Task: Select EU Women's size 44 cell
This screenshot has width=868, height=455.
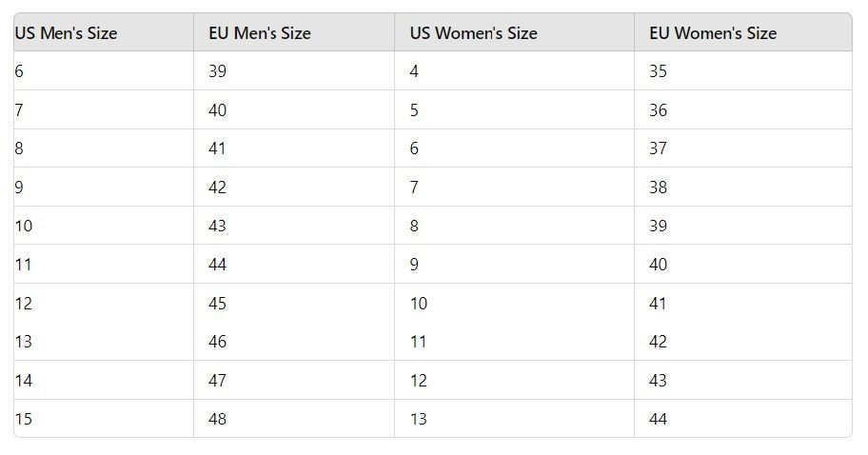Action: click(x=743, y=419)
